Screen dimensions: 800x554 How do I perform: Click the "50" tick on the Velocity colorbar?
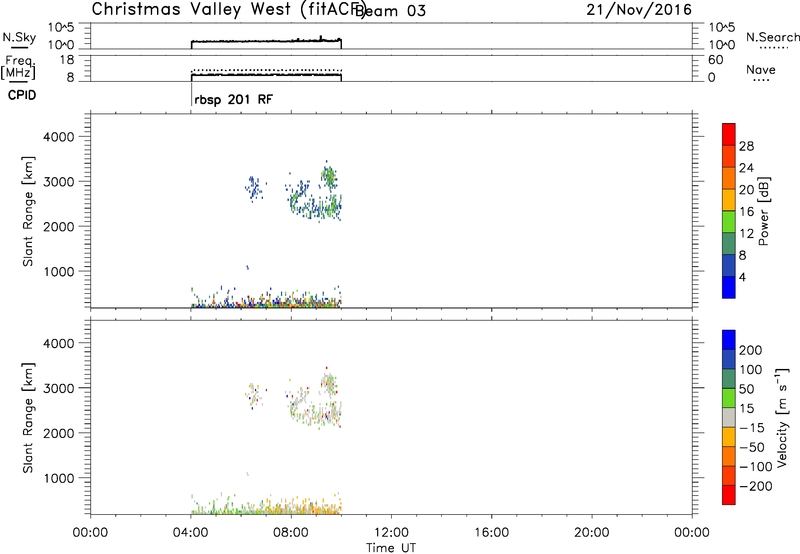[x=747, y=389]
